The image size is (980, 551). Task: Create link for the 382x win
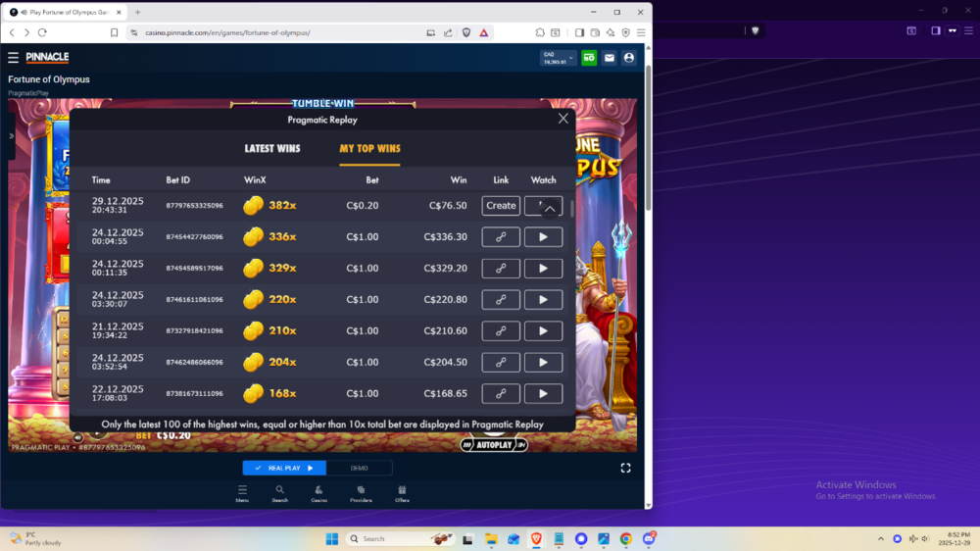tap(501, 206)
